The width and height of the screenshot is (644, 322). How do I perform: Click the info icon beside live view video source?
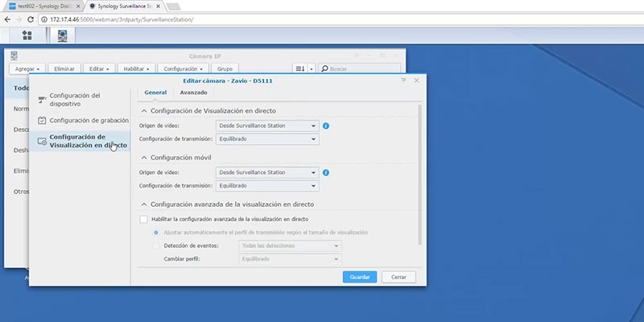pos(326,126)
